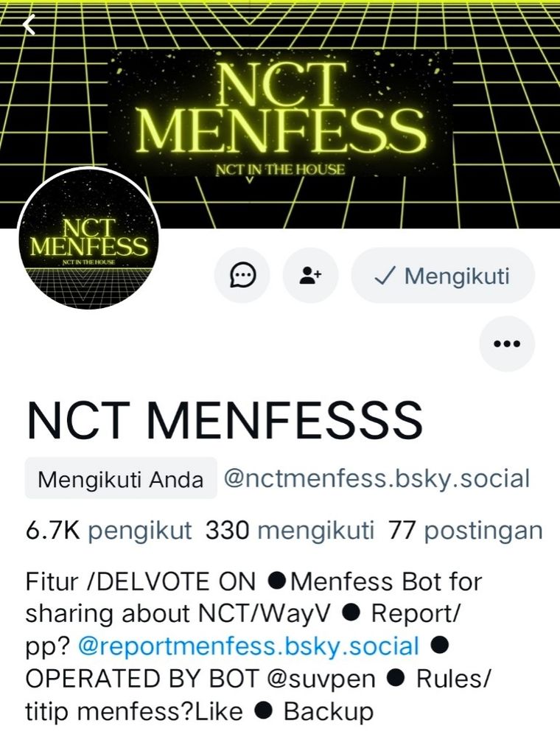560x737 pixels.
Task: Click the @suvpen mention in bio
Action: [x=321, y=679]
